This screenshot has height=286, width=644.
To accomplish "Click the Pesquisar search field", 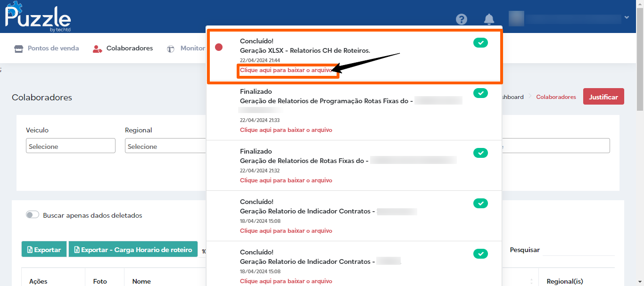I will tap(578, 250).
